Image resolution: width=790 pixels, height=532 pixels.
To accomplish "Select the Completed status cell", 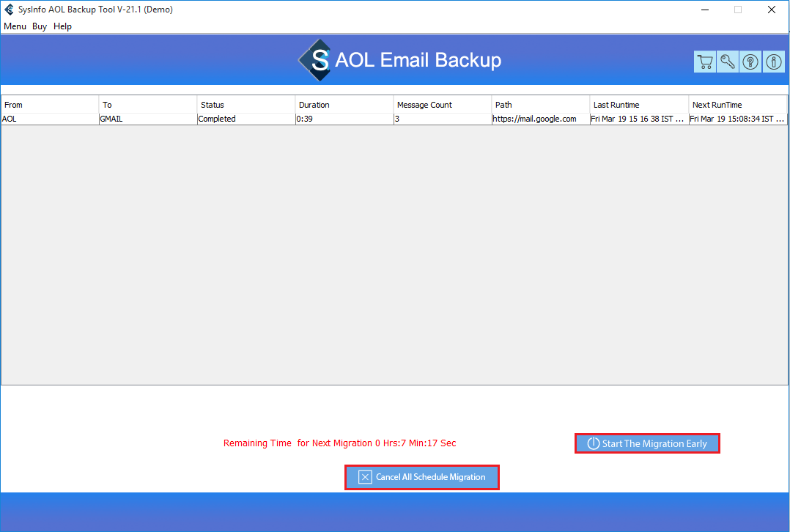I will coord(246,119).
